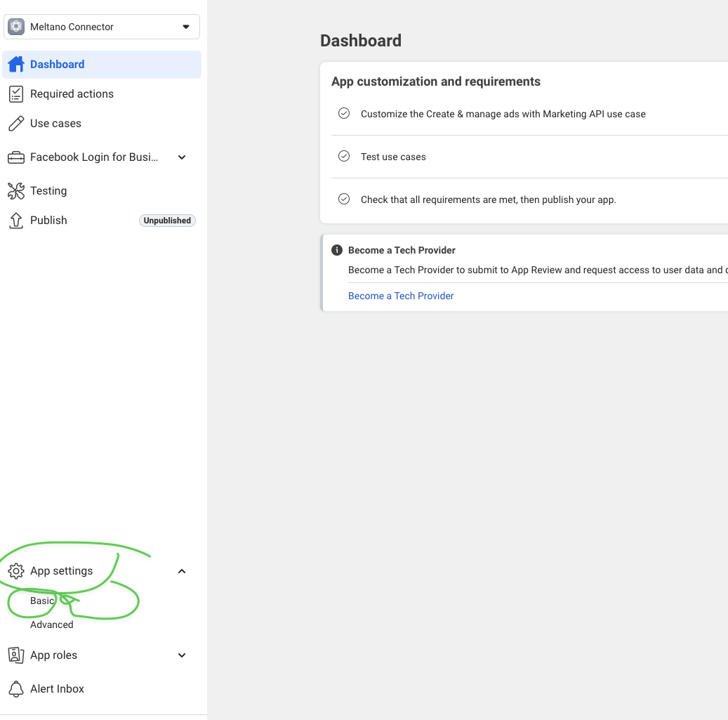
Task: Open Testing via the wrench icon
Action: (x=15, y=190)
